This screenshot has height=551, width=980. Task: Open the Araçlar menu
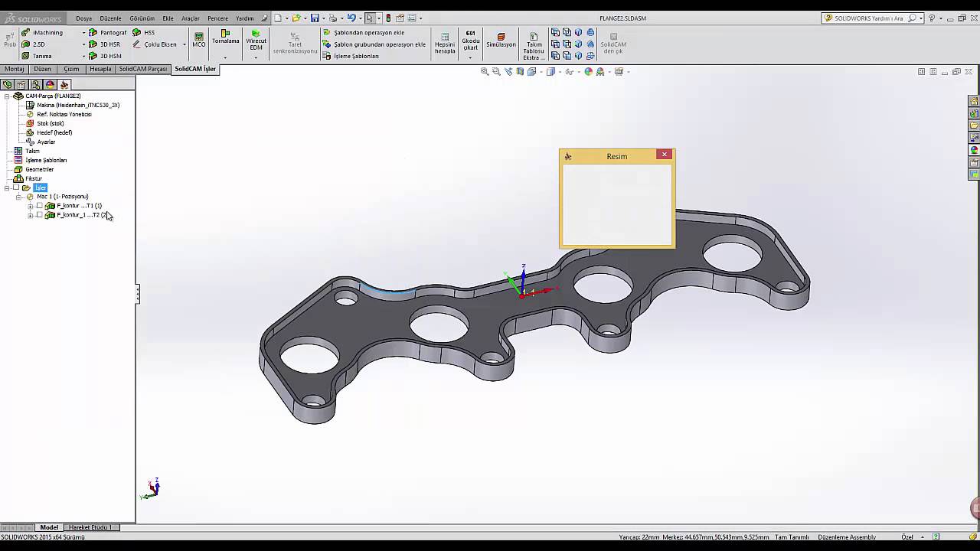tap(190, 18)
